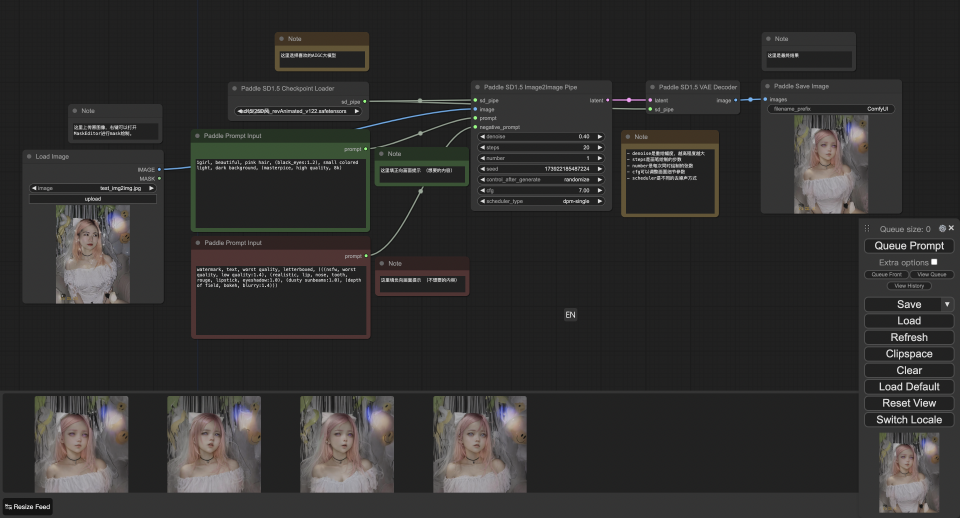Decrease steps with its left arrow

coord(482,148)
